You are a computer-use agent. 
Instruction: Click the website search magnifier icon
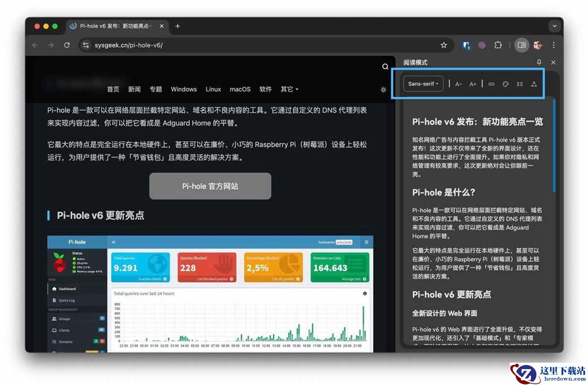point(385,66)
